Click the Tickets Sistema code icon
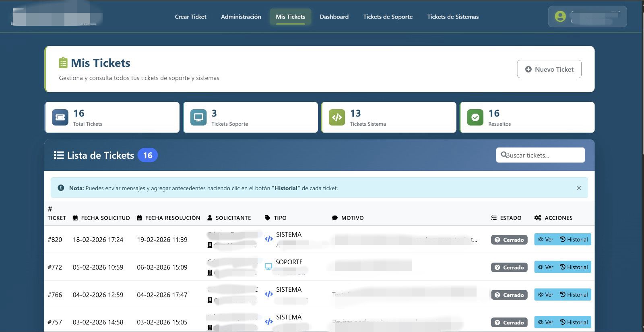644x332 pixels. pos(337,117)
